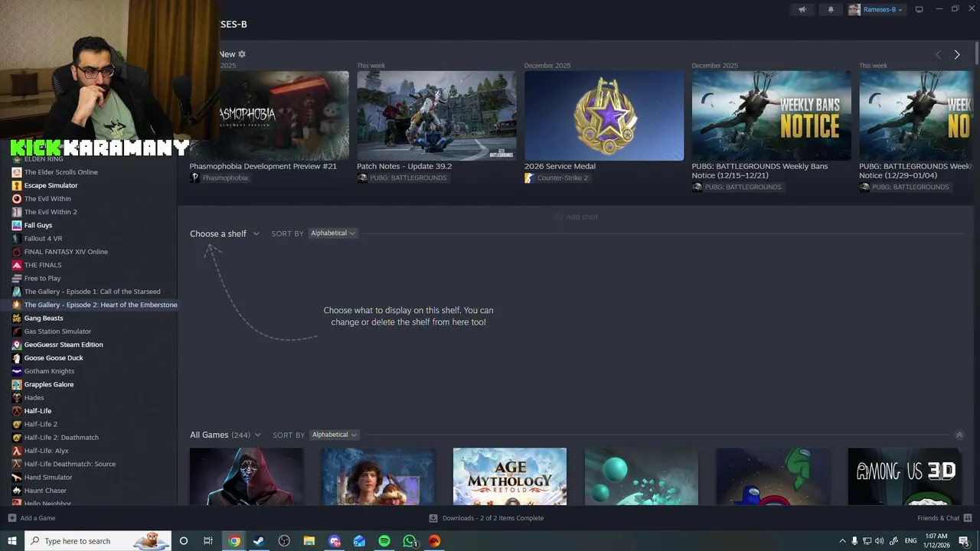Click GeoGuessr Steam Edition icon
The image size is (980, 551).
17,344
